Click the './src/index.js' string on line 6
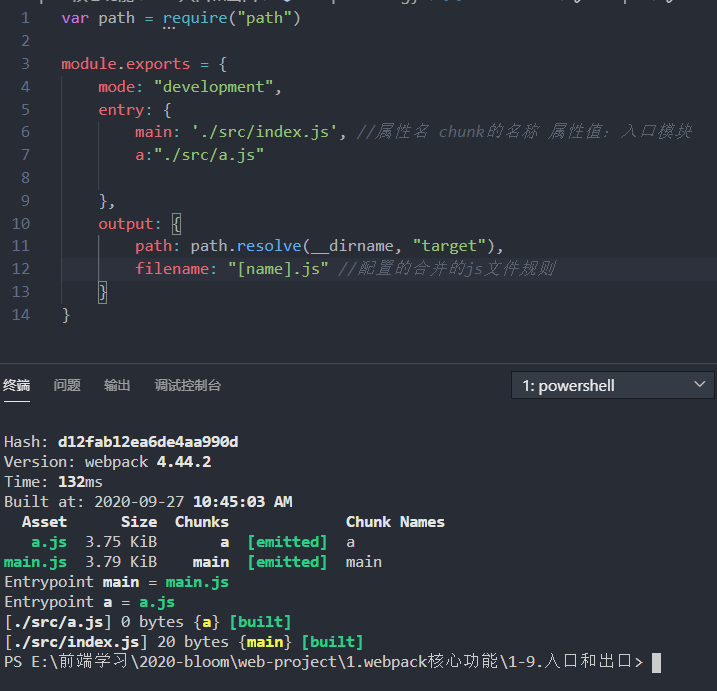 (264, 132)
